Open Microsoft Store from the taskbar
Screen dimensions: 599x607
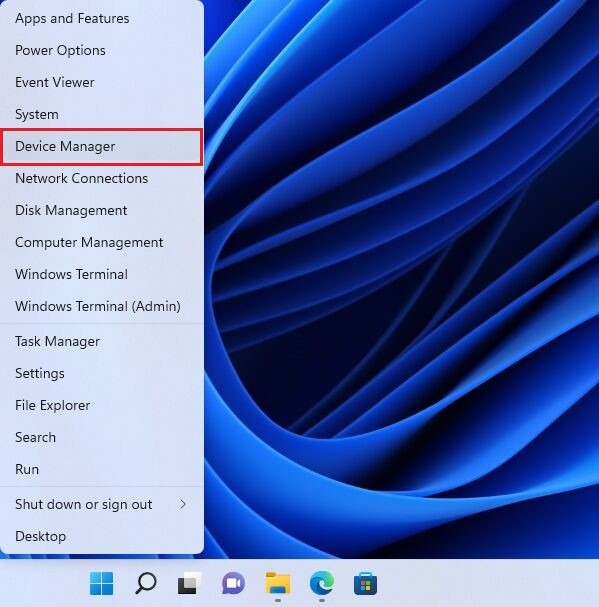(x=366, y=583)
